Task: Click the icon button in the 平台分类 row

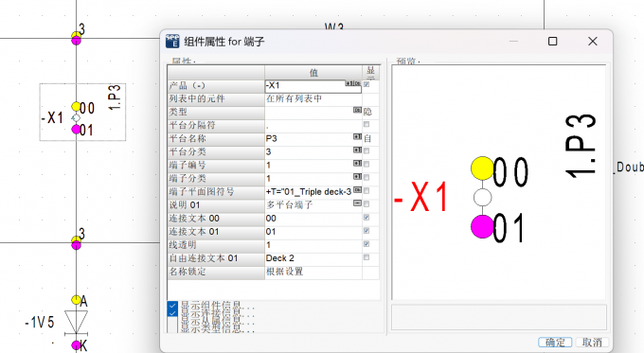Action: point(357,150)
